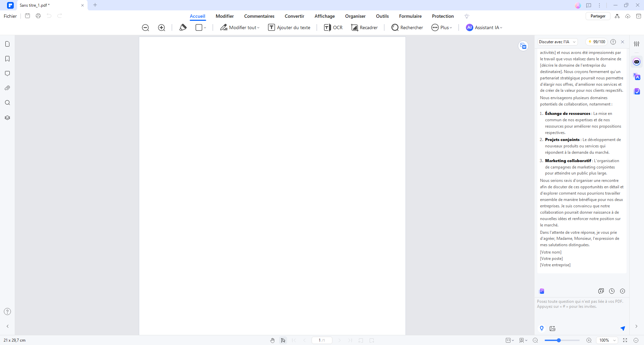Open the page layout view dropdown
644x345 pixels.
(x=523, y=340)
